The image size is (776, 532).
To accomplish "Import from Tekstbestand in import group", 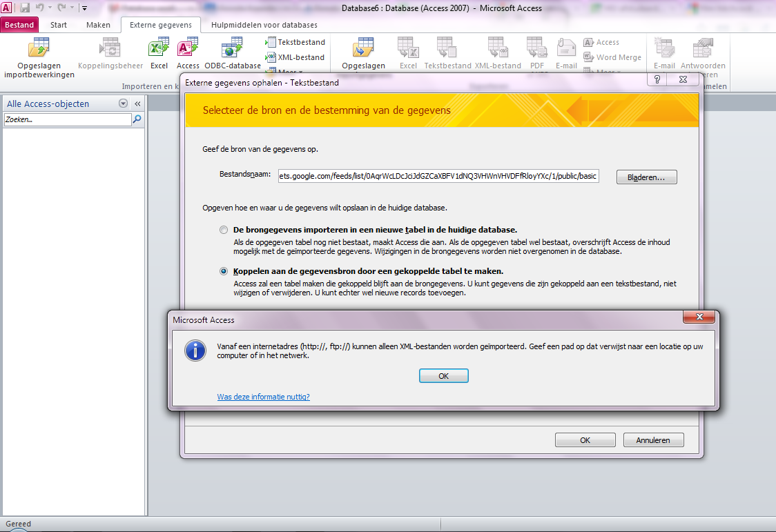I will [x=295, y=42].
